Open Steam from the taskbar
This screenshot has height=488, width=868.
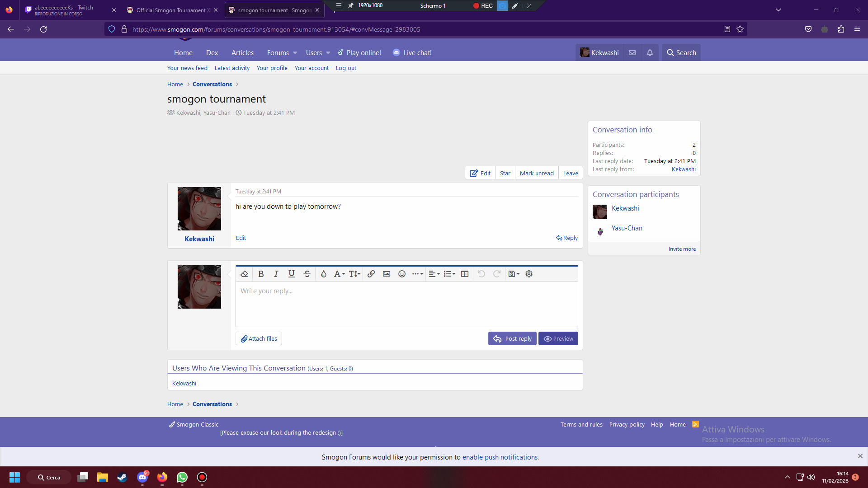[x=122, y=477]
